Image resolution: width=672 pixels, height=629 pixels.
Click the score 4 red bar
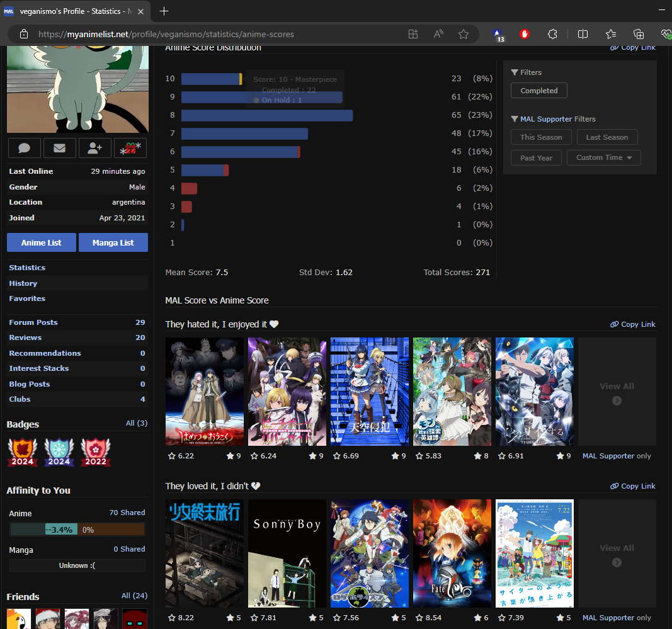pos(190,188)
